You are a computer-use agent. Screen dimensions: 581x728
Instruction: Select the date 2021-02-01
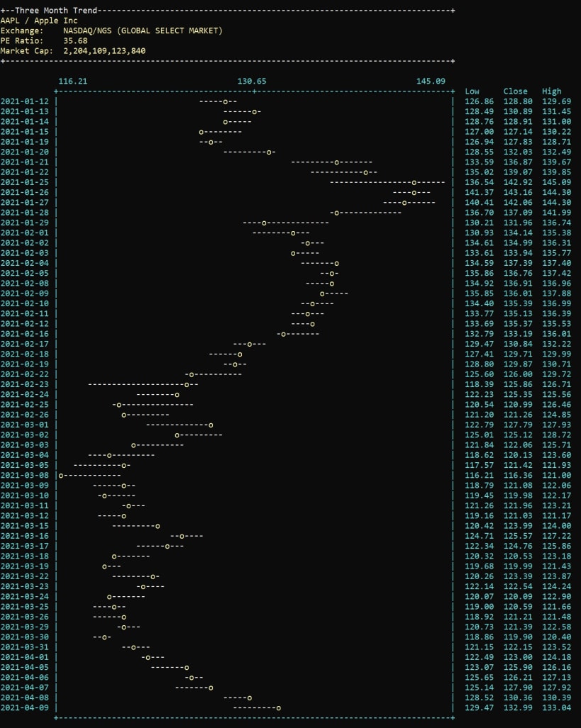pos(25,233)
